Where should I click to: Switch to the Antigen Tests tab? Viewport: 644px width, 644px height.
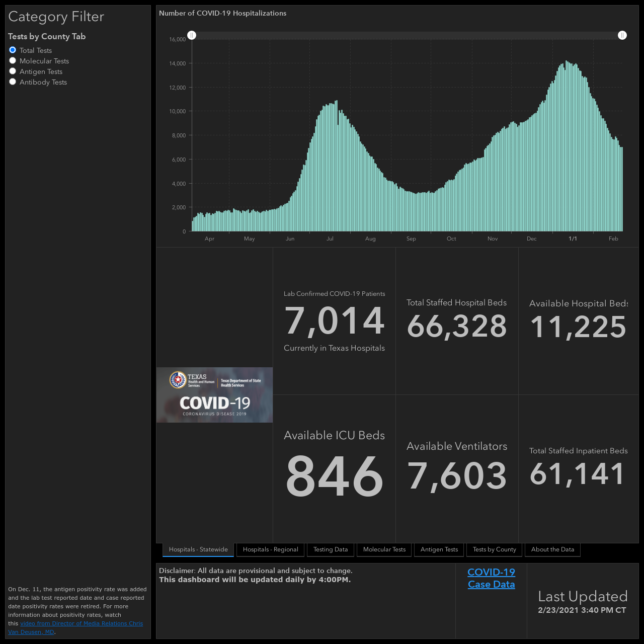pos(439,549)
